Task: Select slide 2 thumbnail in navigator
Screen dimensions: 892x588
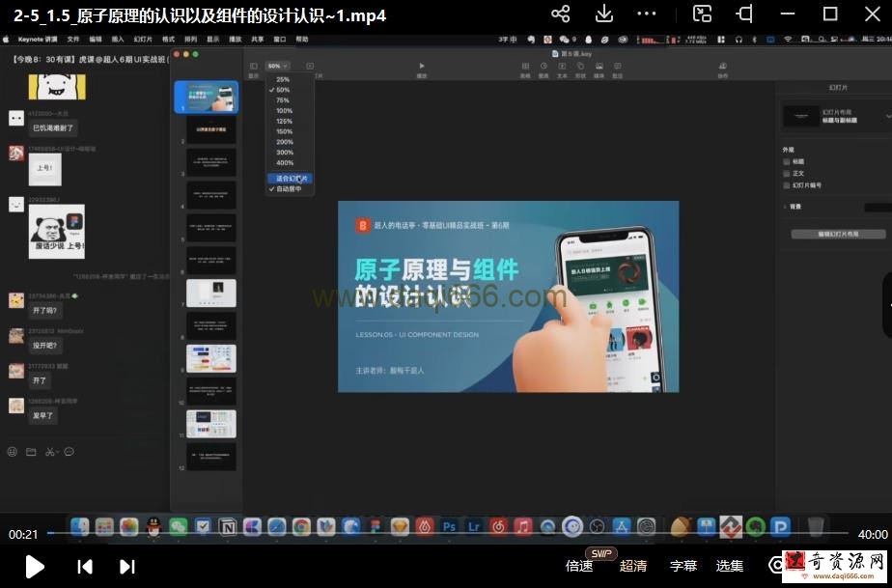Action: point(211,129)
